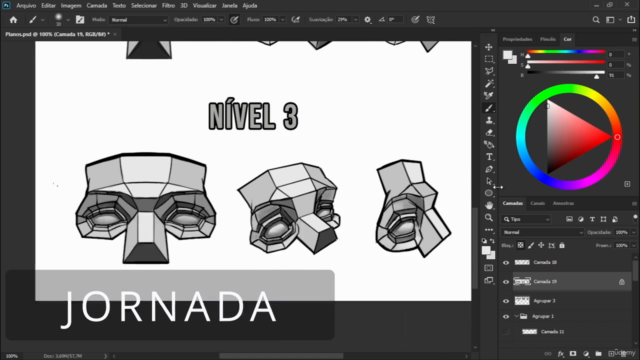The width and height of the screenshot is (640, 360).
Task: Hide the Camada 18 layer
Action: (x=506, y=262)
